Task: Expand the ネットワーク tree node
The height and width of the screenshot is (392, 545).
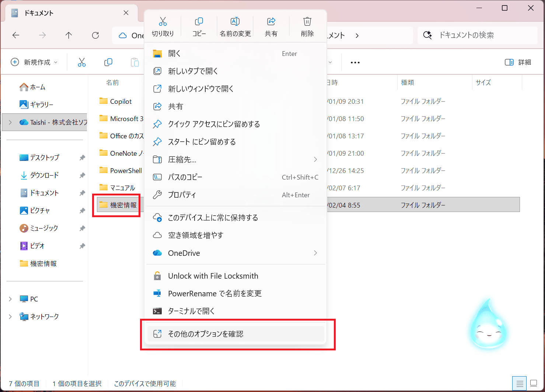Action: tap(10, 317)
